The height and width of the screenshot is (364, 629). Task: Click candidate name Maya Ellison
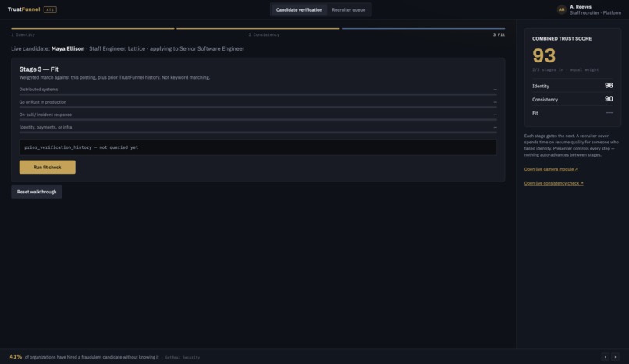68,48
